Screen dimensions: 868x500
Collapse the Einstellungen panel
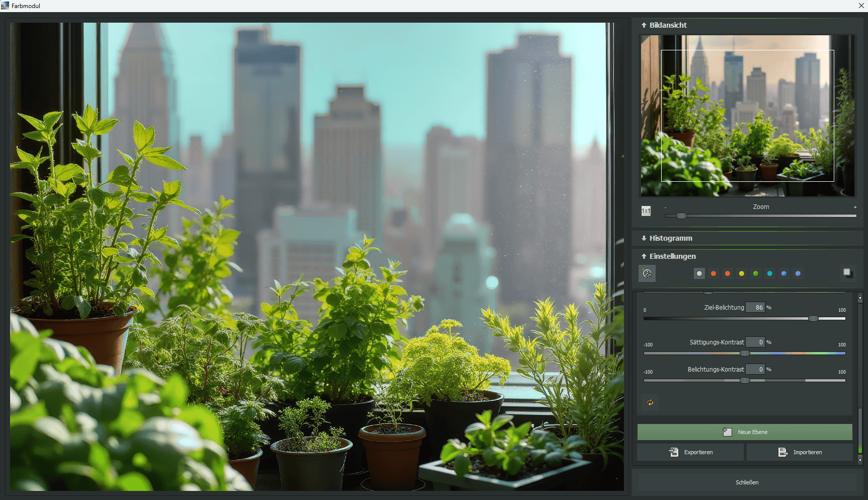tap(644, 256)
